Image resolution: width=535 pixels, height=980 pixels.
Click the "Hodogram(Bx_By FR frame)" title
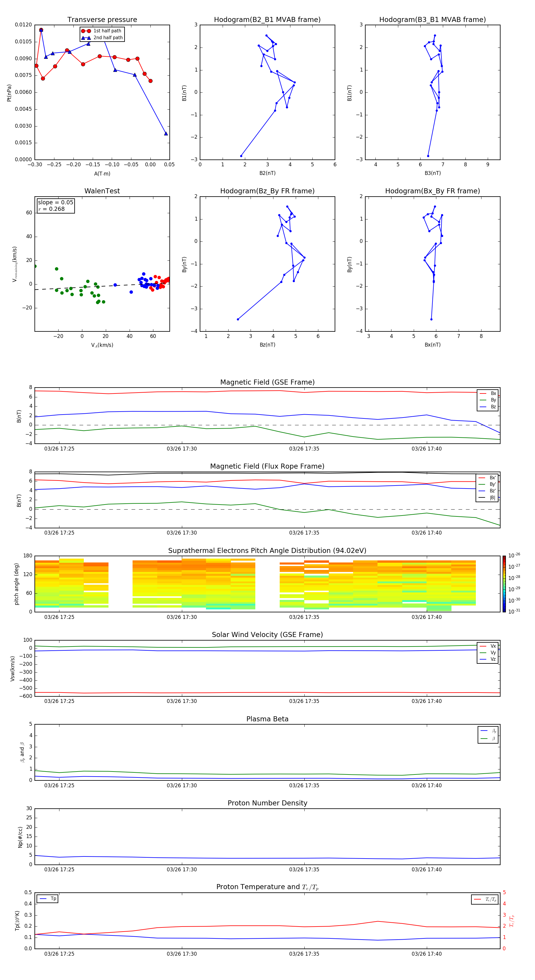(x=432, y=191)
